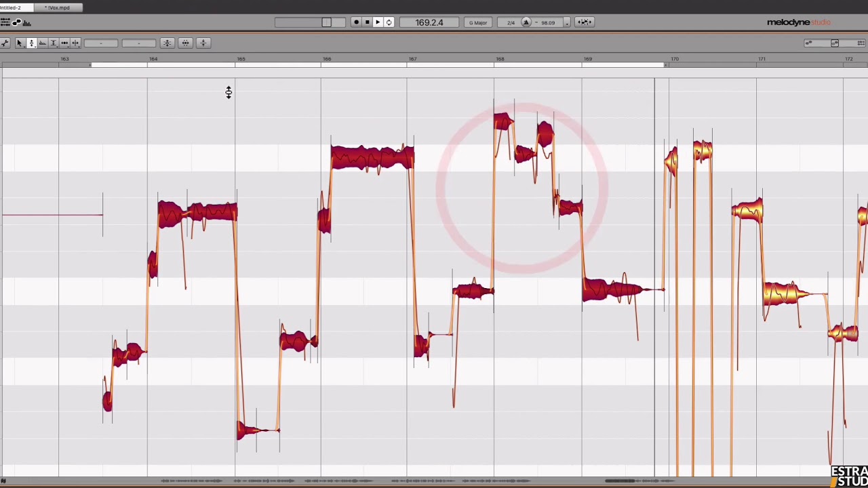Click the first empty pitch value field
This screenshot has height=488, width=868.
click(101, 43)
